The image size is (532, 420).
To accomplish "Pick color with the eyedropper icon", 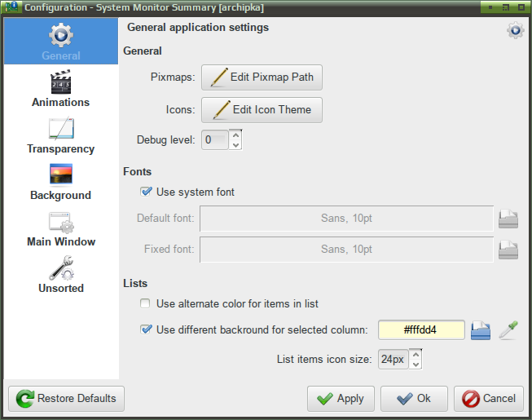I will point(508,329).
